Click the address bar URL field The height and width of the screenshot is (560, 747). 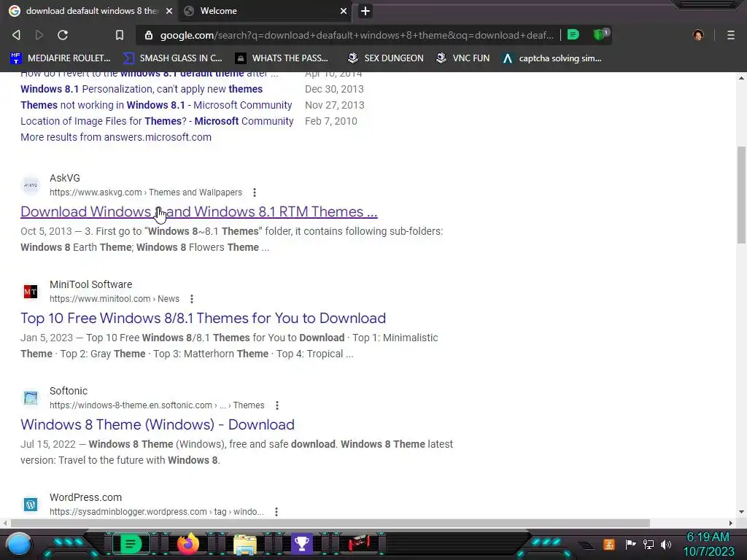point(356,35)
